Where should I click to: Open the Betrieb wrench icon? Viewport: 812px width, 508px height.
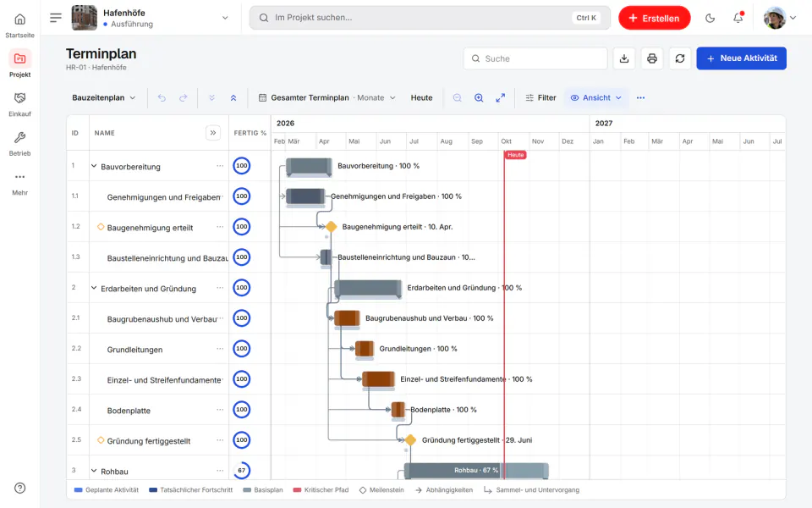(x=19, y=137)
